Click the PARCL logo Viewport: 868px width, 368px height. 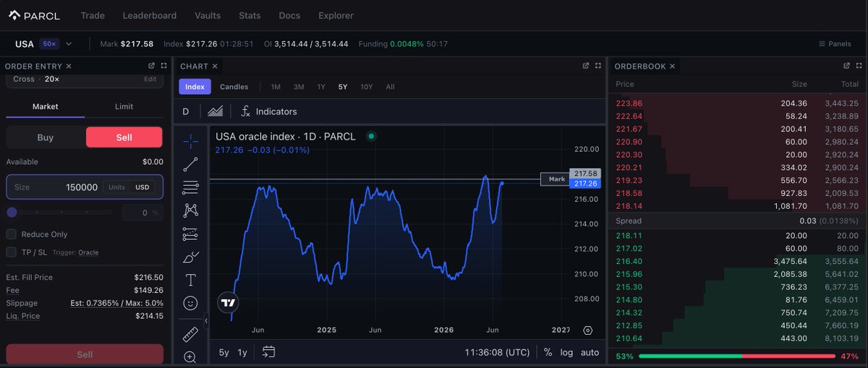coord(34,15)
